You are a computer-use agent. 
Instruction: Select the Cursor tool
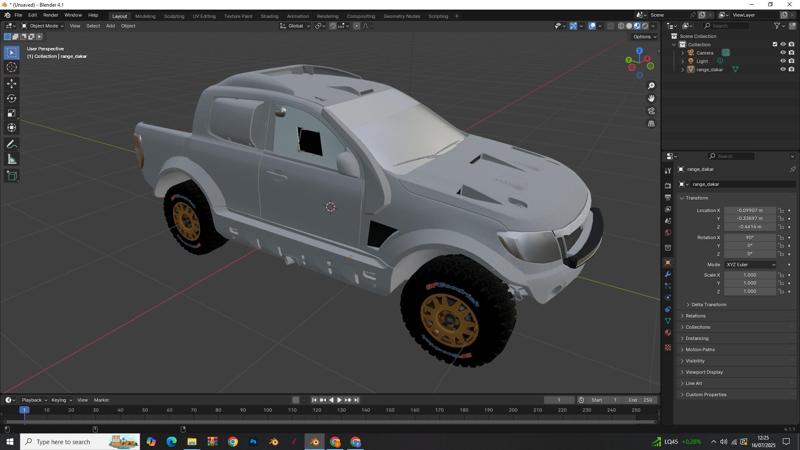tap(11, 67)
